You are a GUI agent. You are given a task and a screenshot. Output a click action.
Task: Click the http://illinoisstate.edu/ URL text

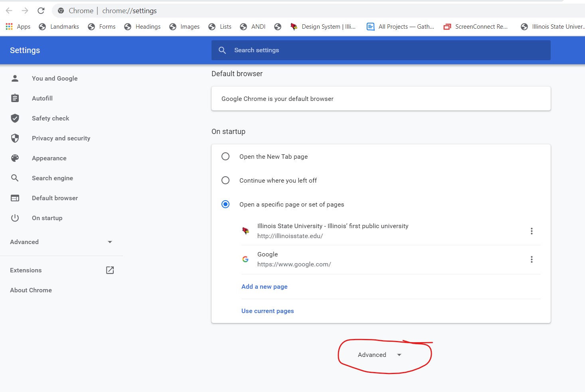click(x=290, y=236)
